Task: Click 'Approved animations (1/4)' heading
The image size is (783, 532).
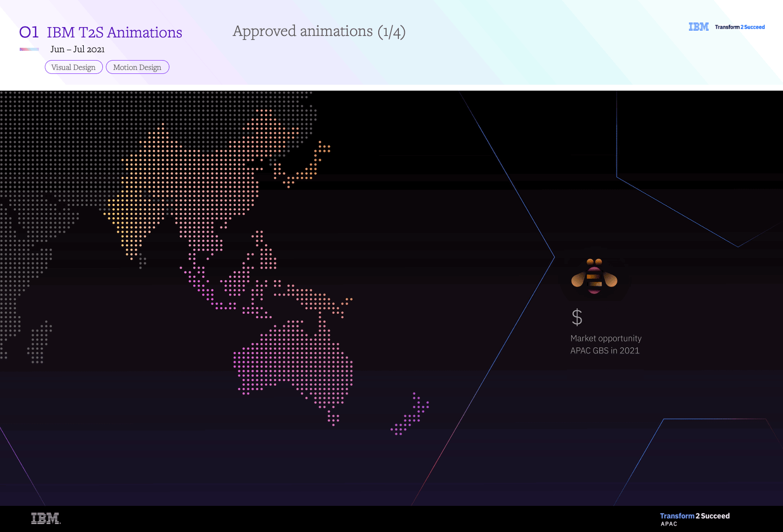Action: coord(319,32)
